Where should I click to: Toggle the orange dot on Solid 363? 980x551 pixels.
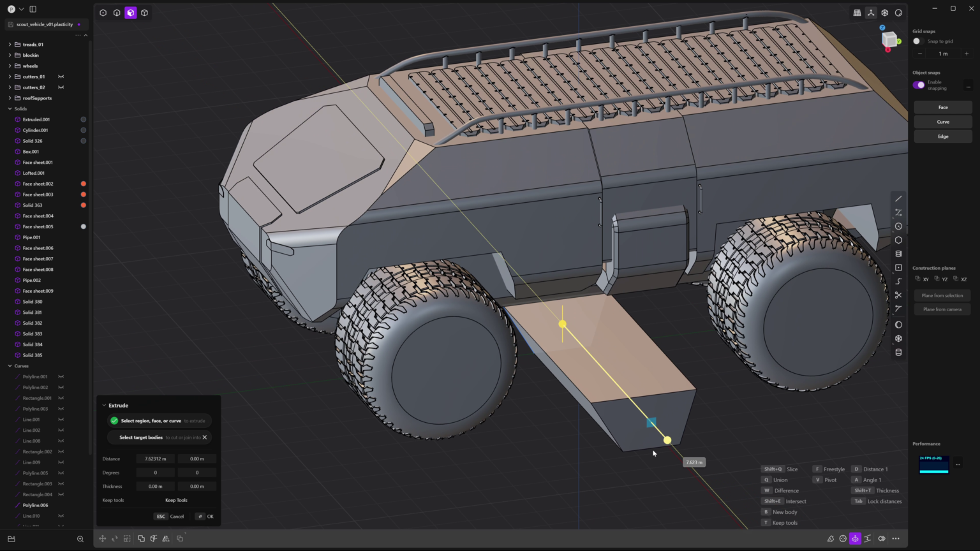click(83, 205)
